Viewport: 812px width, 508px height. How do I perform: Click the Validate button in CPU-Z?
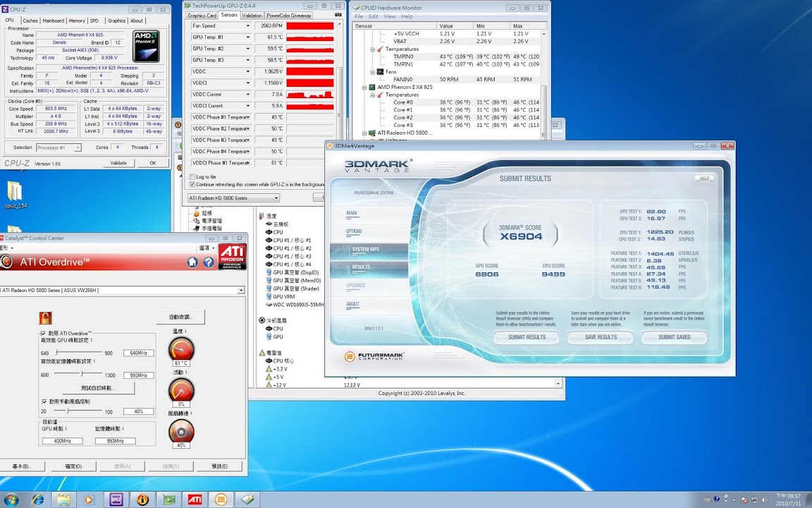click(118, 163)
